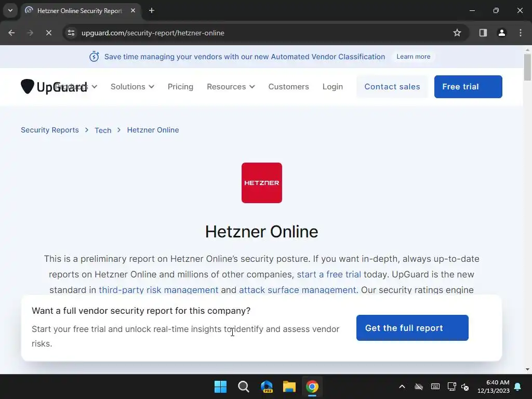Screen dimensions: 532x399
Task: Open Chrome three-dot menu
Action: 521,33
